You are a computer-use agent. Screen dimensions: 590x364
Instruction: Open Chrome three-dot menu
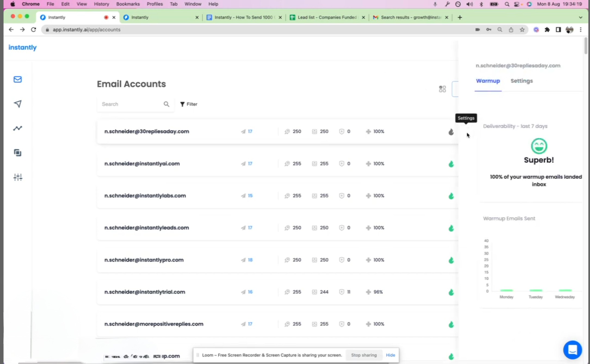click(580, 30)
